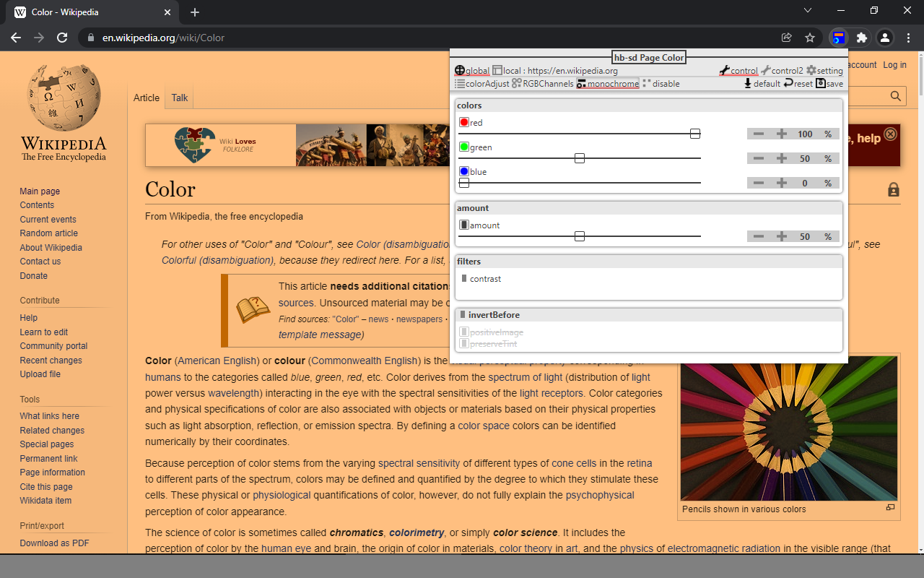
Task: Click the amount slider handle
Action: point(580,236)
